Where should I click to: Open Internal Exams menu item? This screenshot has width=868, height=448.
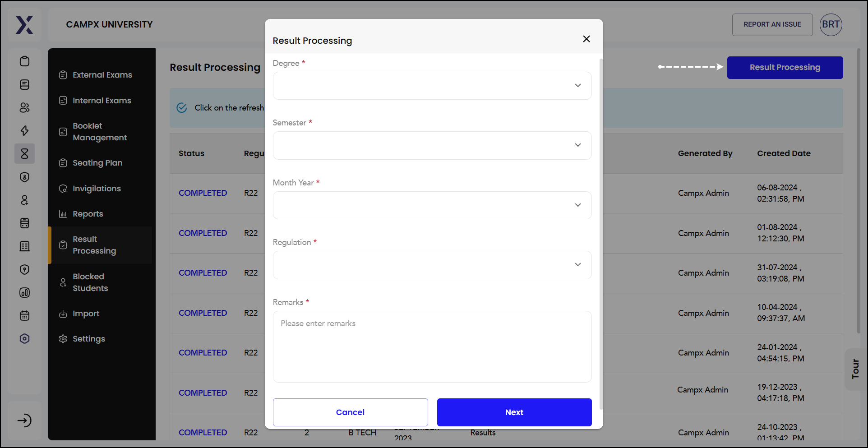click(102, 101)
